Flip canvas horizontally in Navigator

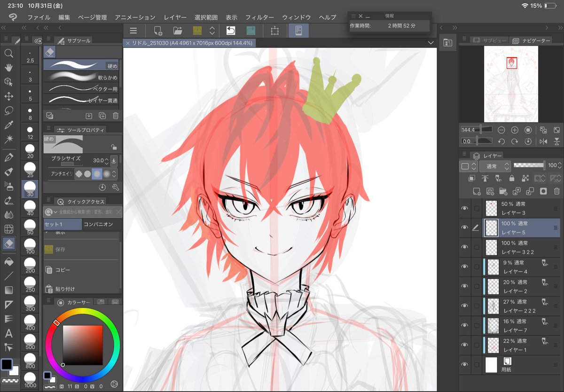[543, 141]
